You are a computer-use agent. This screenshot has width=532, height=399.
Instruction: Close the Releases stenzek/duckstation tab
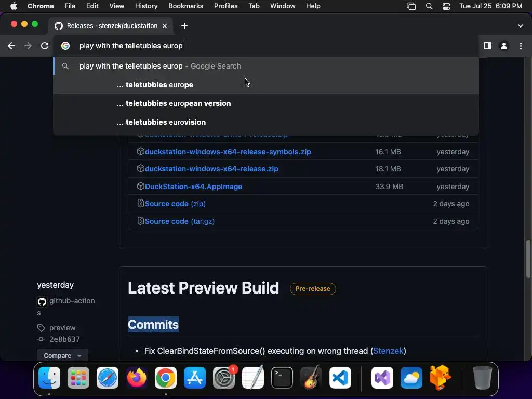point(165,26)
